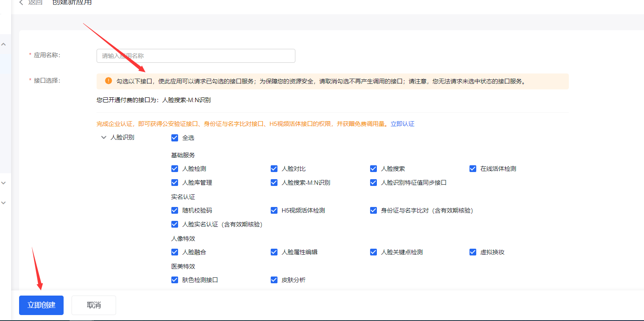Toggle the 全选 checkbox
The width and height of the screenshot is (644, 321).
point(175,138)
